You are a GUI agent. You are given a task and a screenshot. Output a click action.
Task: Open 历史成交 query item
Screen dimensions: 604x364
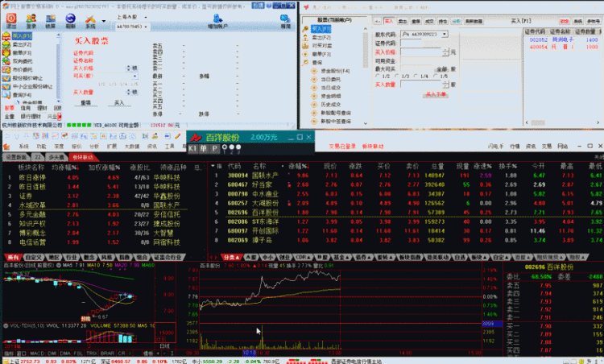[x=330, y=105]
